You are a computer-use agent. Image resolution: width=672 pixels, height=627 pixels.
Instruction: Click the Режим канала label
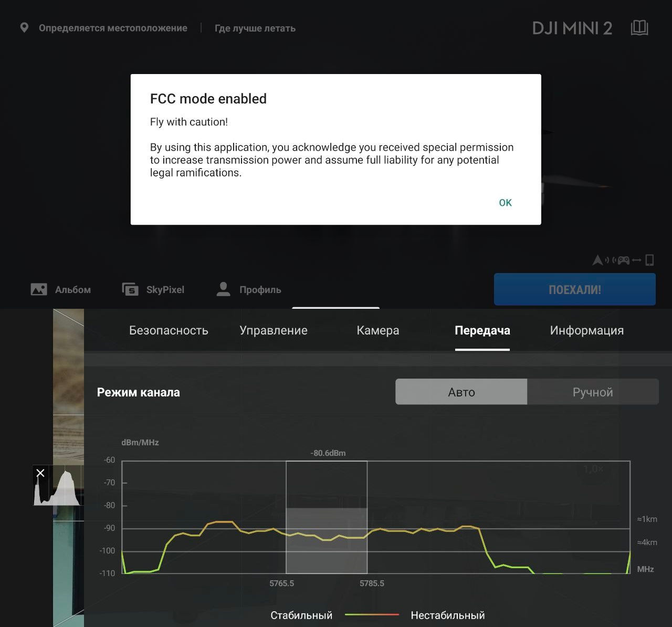point(139,392)
